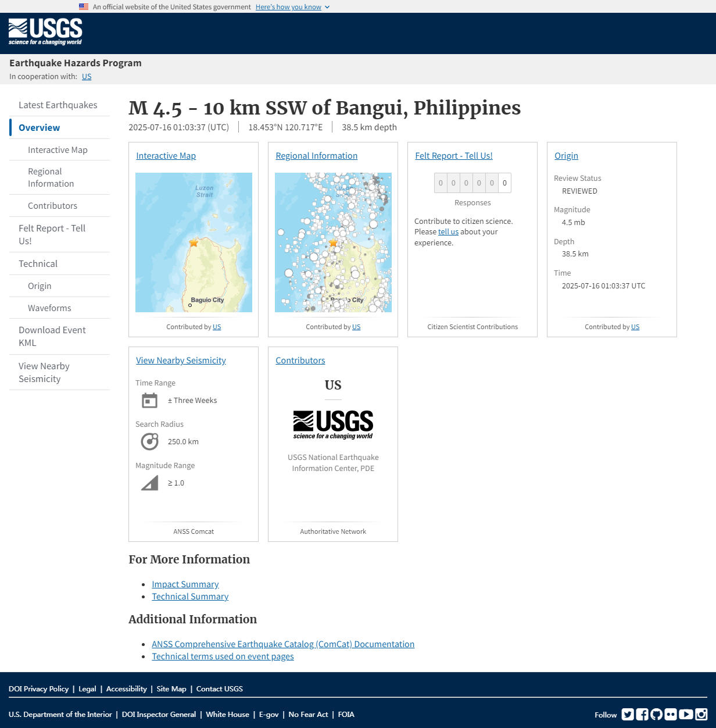Expand the "Here's how you know" banner

pyautogui.click(x=292, y=7)
